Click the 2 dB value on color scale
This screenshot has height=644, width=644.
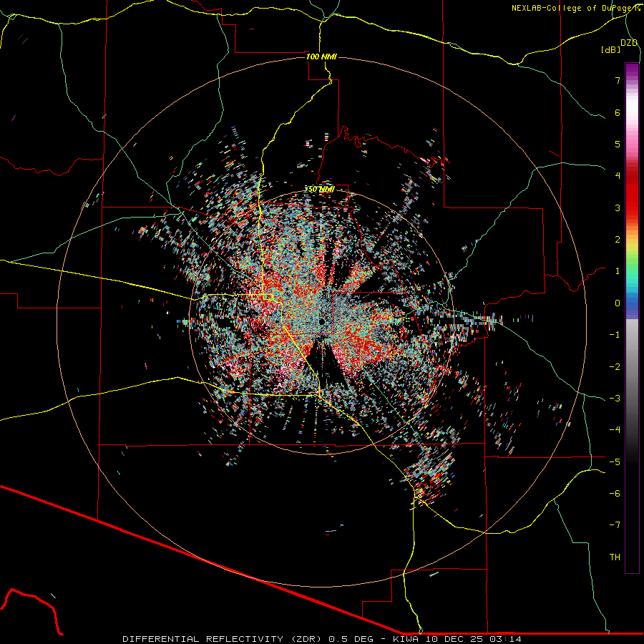(618, 240)
